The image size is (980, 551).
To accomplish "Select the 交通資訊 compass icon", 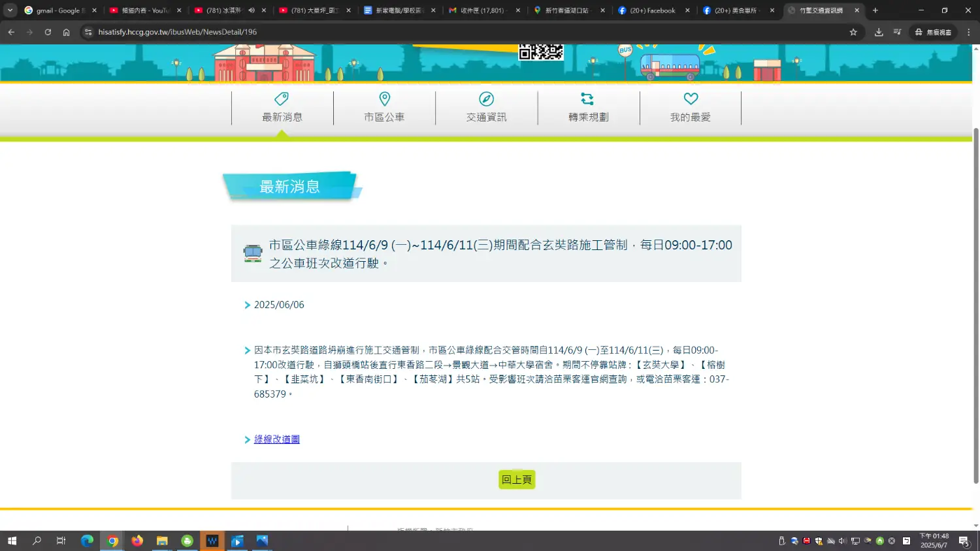I will pyautogui.click(x=486, y=99).
